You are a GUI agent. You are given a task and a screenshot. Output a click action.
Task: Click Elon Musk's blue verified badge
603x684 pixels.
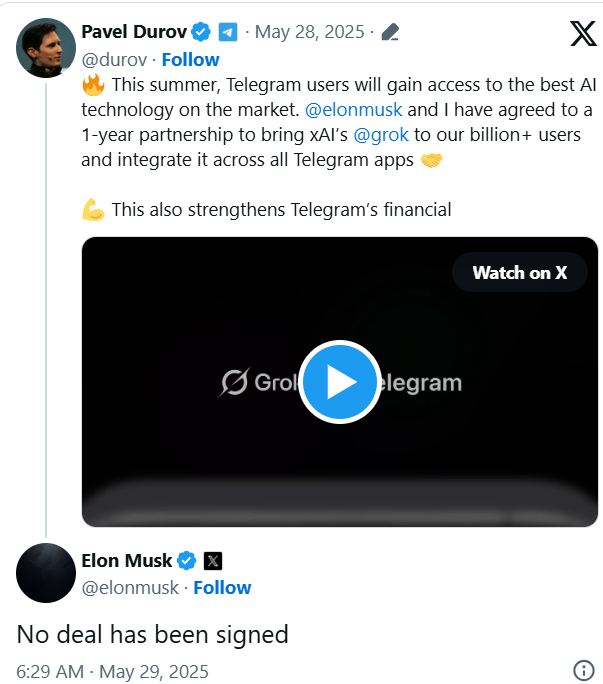(187, 561)
